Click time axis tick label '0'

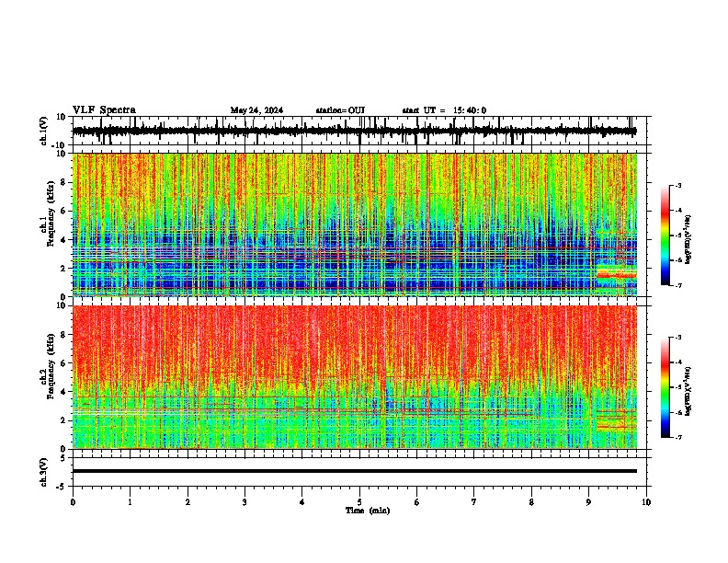click(x=73, y=502)
